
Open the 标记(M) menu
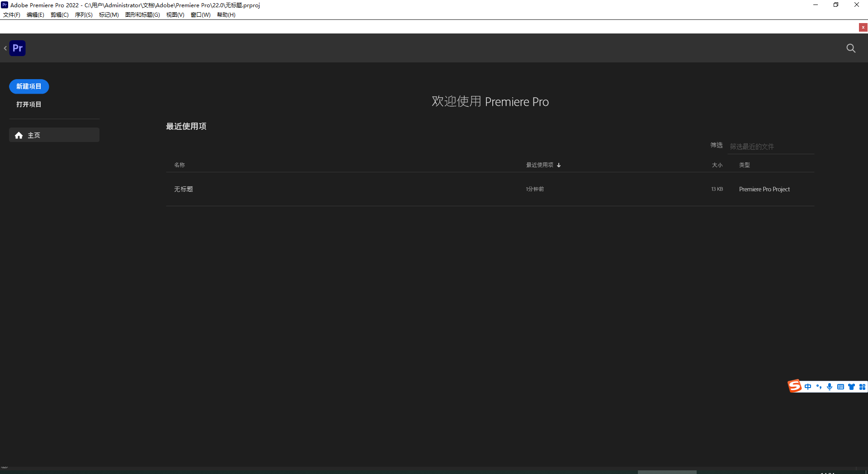pos(109,14)
